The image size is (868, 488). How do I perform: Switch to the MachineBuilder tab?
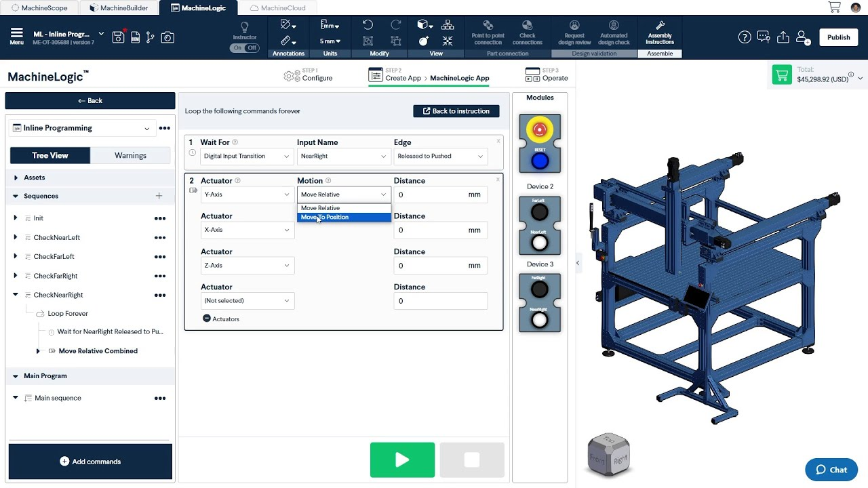click(x=119, y=8)
